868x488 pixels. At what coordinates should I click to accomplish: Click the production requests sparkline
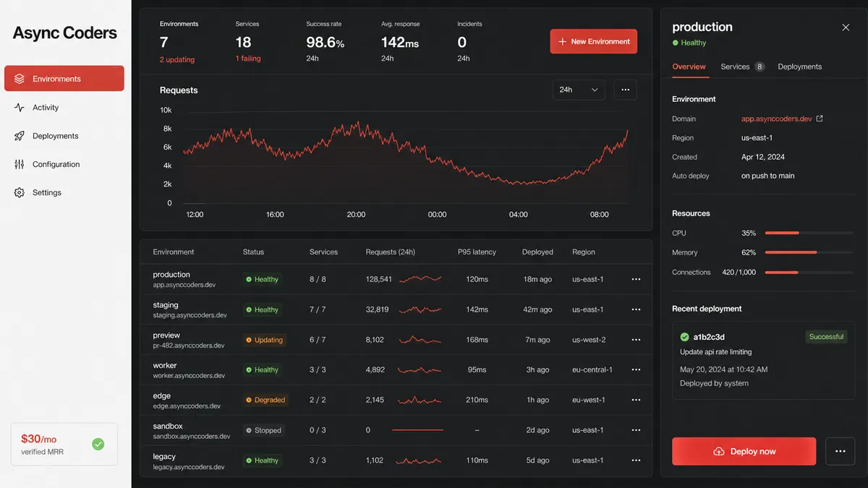(420, 278)
